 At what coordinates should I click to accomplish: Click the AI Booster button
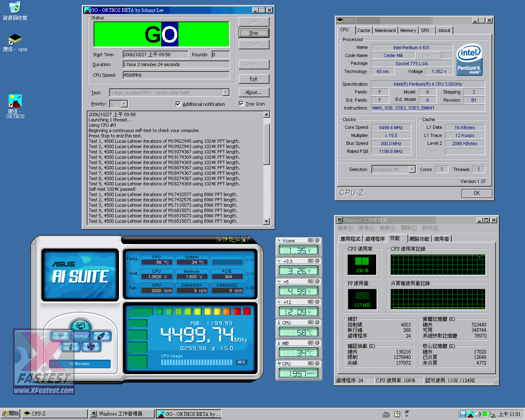point(80,364)
